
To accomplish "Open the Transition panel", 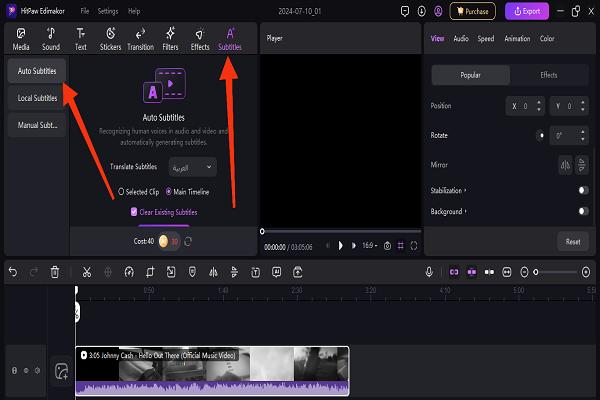I will point(140,39).
